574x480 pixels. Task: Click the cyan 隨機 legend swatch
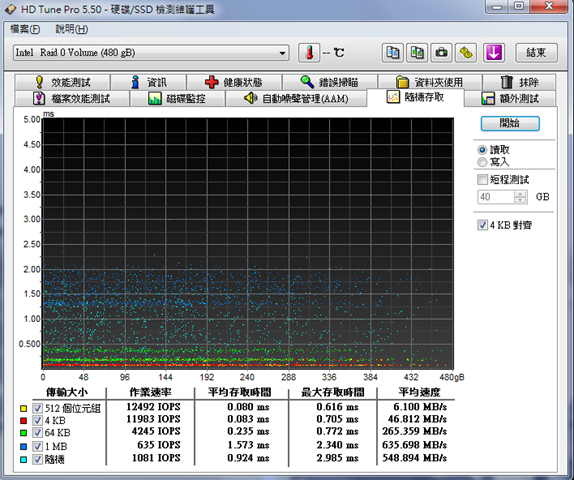(x=23, y=459)
